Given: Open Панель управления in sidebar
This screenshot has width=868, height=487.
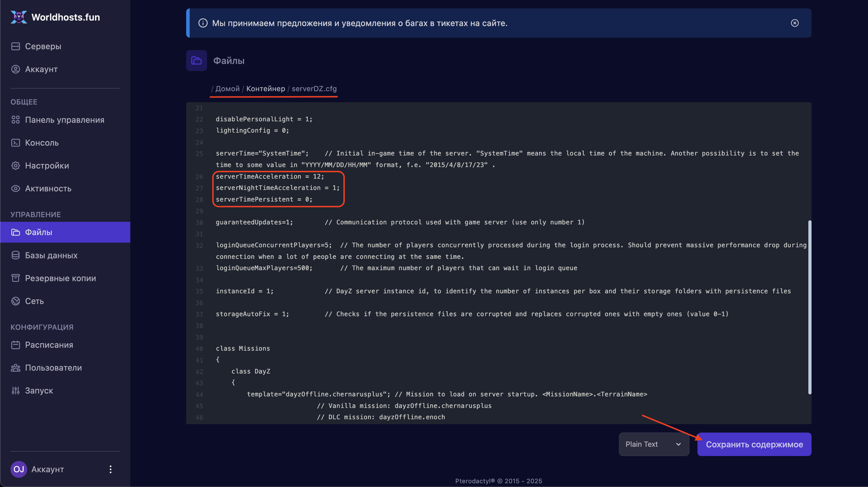Looking at the screenshot, I should (x=64, y=120).
